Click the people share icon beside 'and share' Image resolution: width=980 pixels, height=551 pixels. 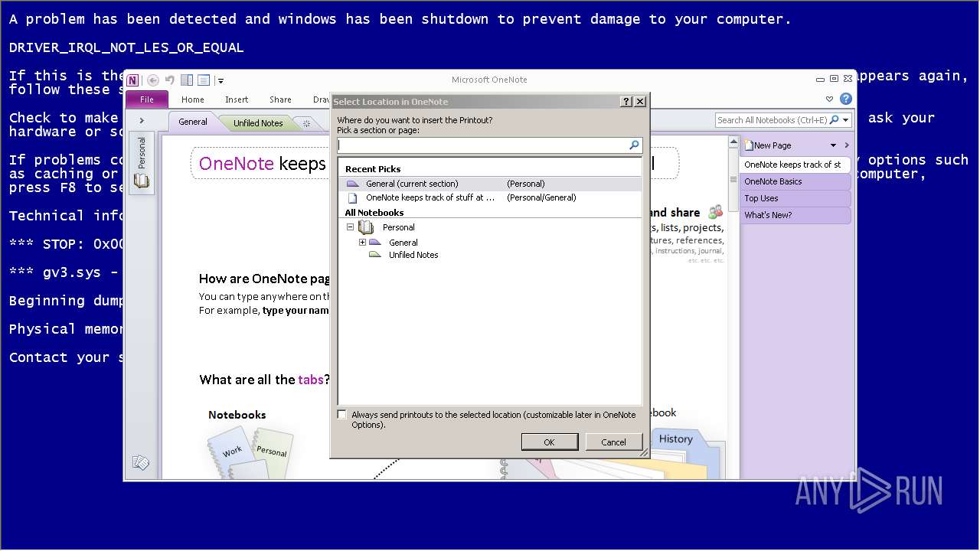pyautogui.click(x=715, y=212)
